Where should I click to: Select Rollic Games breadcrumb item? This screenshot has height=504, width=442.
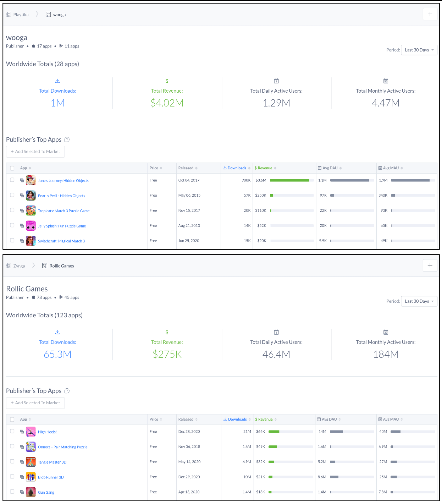tap(58, 266)
